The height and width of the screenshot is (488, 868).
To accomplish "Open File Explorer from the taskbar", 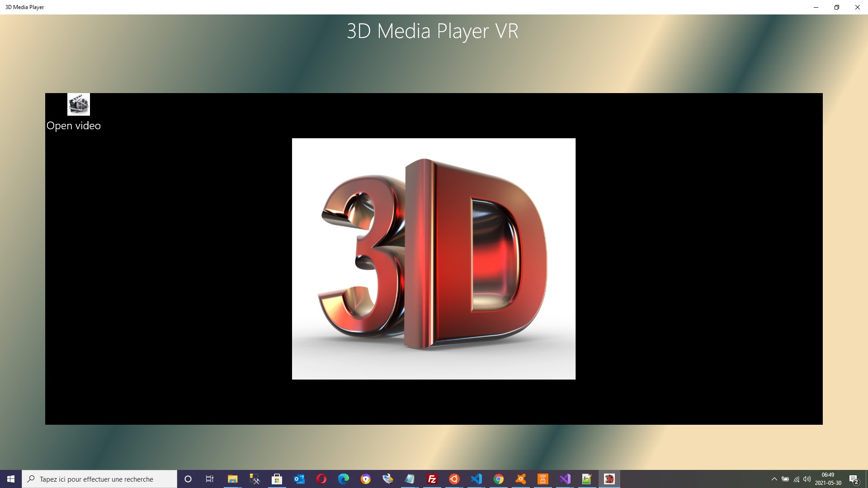I will pos(233,479).
